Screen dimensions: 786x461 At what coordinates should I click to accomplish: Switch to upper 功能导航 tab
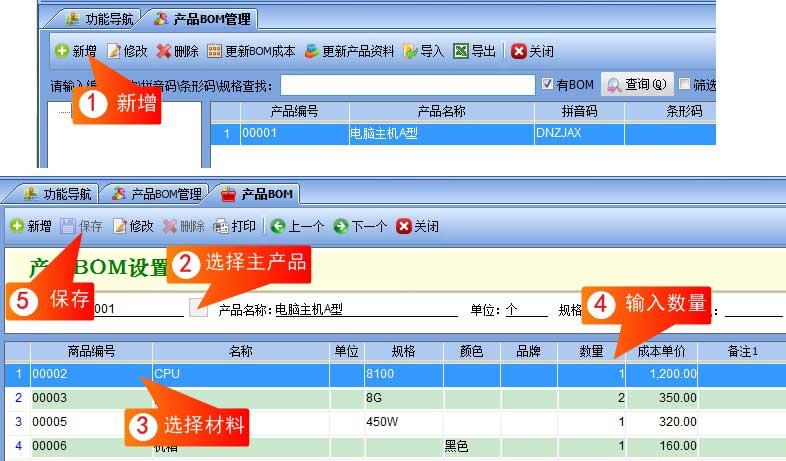coord(100,19)
